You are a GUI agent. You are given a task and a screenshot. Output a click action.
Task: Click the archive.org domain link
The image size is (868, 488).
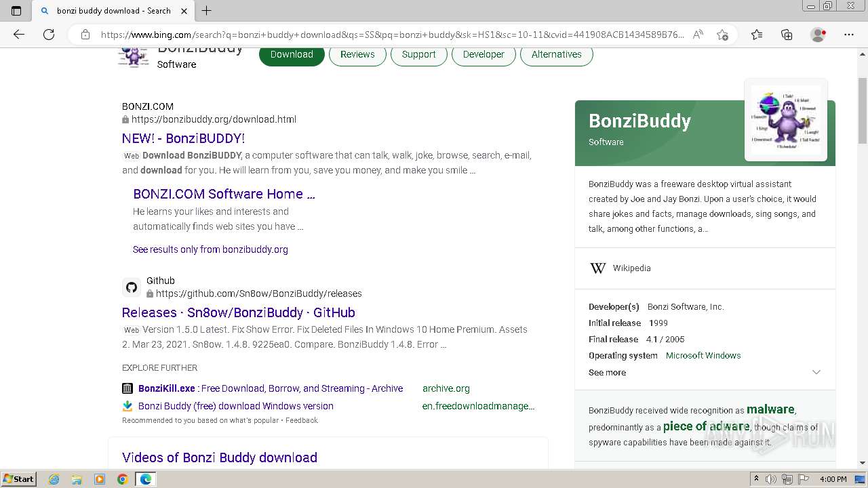click(446, 388)
